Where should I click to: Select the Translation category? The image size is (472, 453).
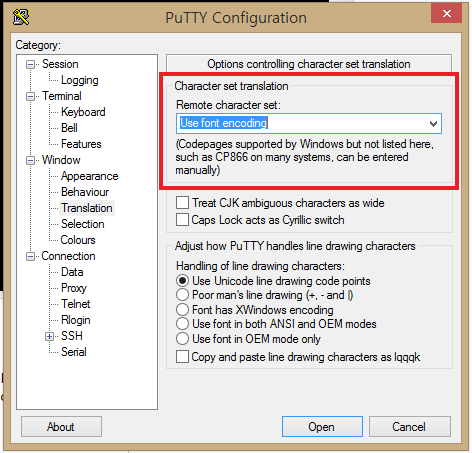pyautogui.click(x=87, y=208)
